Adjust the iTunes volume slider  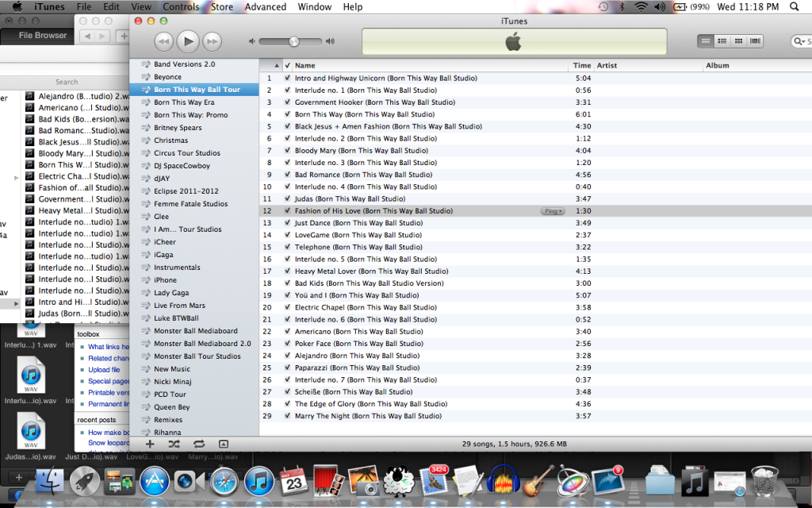click(294, 41)
